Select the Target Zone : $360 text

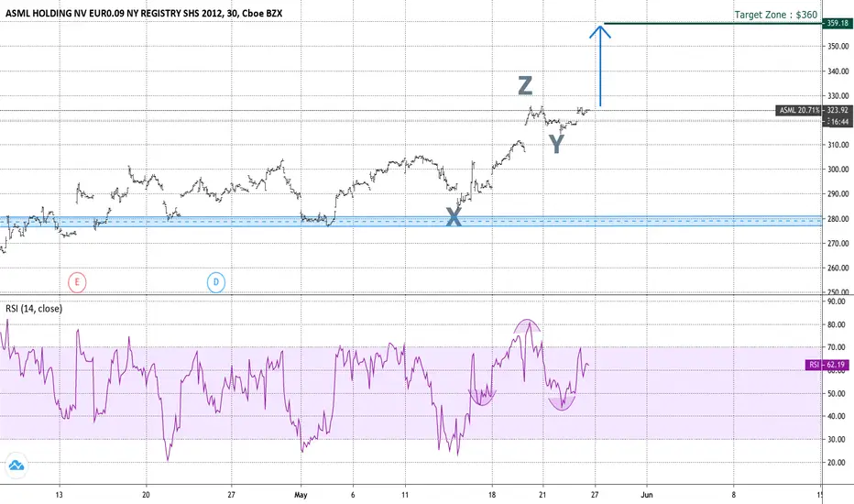coord(775,15)
